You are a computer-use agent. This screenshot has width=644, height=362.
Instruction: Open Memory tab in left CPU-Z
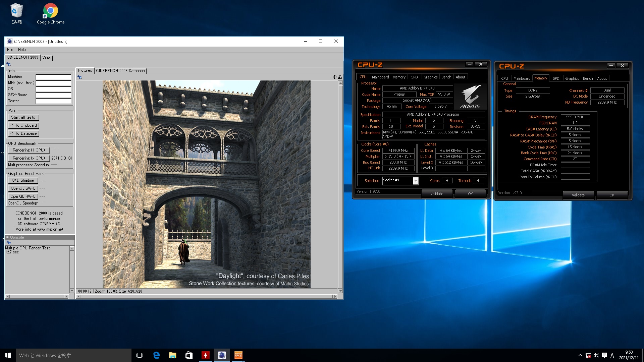click(399, 77)
